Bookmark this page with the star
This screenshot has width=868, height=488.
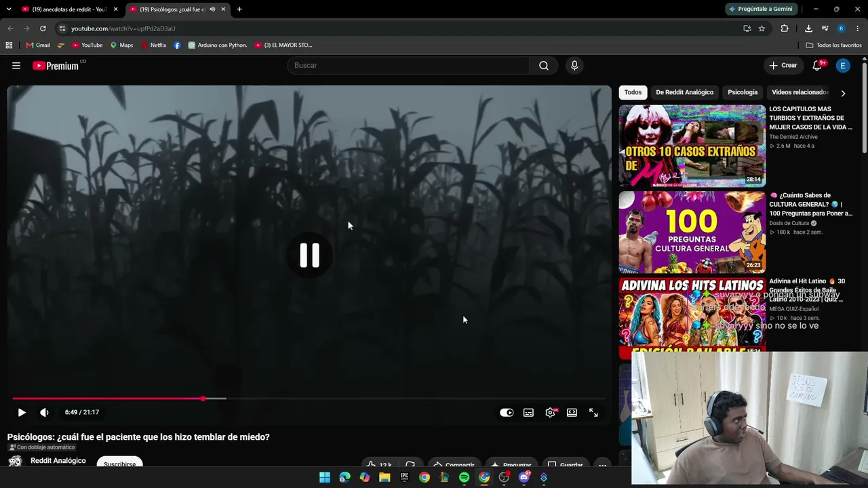[x=762, y=28]
